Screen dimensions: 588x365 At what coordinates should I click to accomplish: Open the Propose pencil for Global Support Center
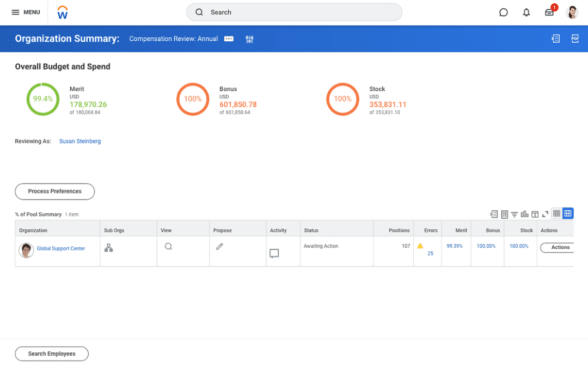click(x=219, y=246)
